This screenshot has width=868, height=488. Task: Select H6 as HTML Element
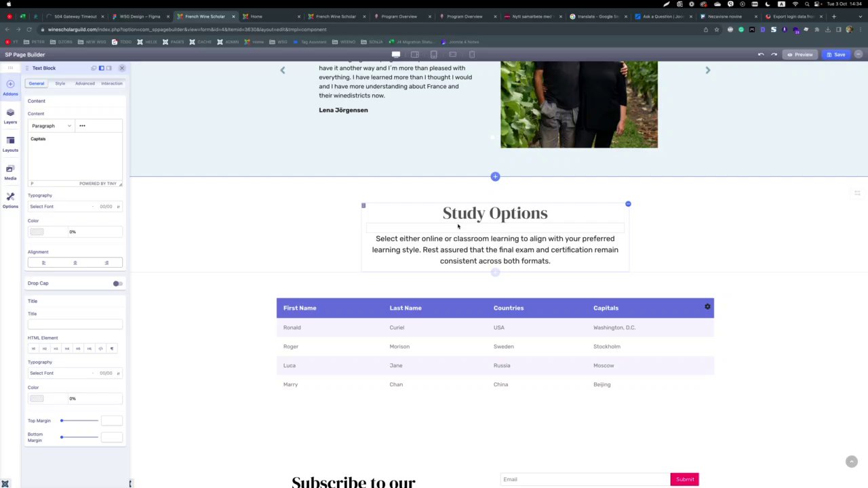coord(90,348)
